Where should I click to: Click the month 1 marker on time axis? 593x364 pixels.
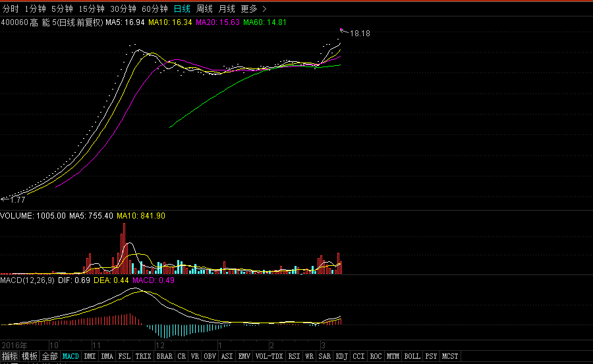pos(219,345)
